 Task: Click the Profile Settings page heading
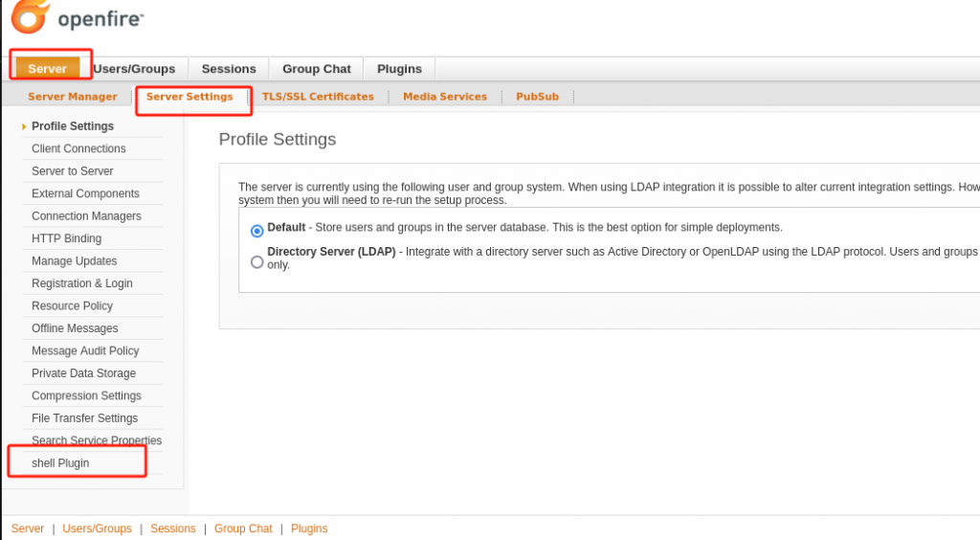click(x=278, y=140)
